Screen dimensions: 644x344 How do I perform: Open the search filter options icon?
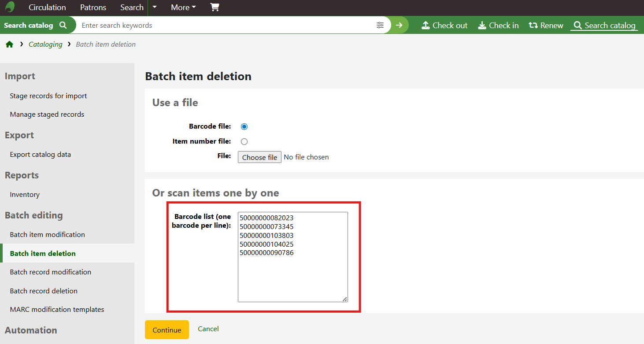point(380,25)
